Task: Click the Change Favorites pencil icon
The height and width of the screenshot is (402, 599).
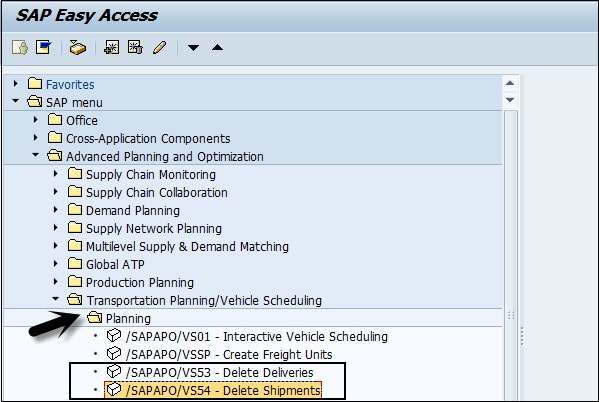Action: click(x=159, y=48)
